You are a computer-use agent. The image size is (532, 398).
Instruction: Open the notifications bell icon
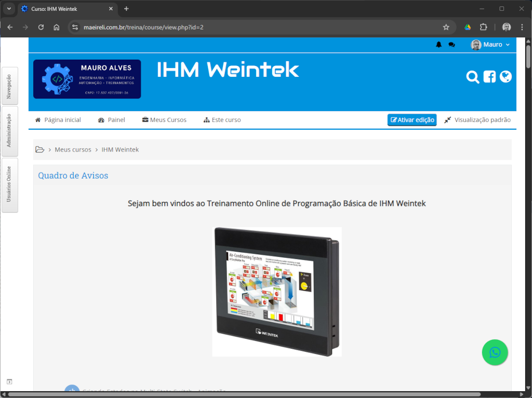[438, 45]
